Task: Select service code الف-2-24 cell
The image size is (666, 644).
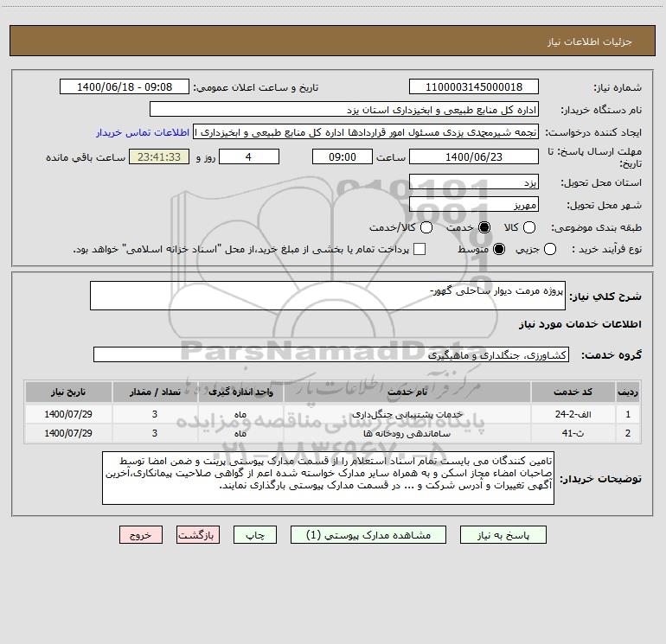Action: click(x=573, y=414)
